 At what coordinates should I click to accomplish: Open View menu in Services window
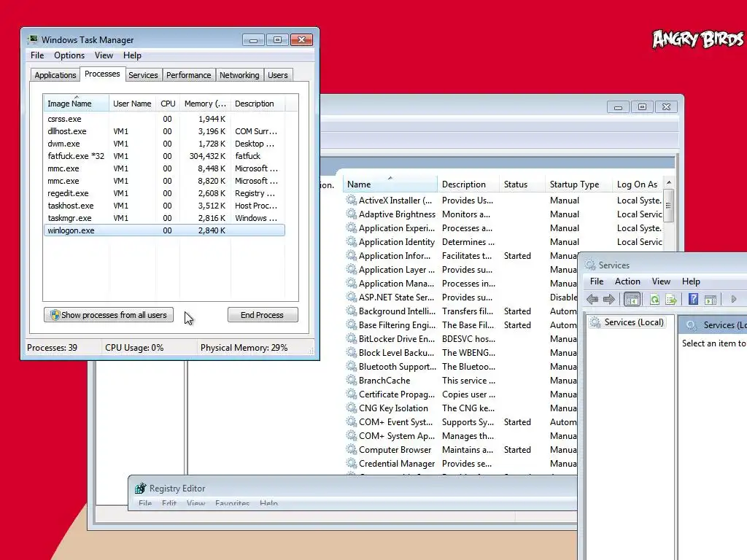[x=661, y=281]
